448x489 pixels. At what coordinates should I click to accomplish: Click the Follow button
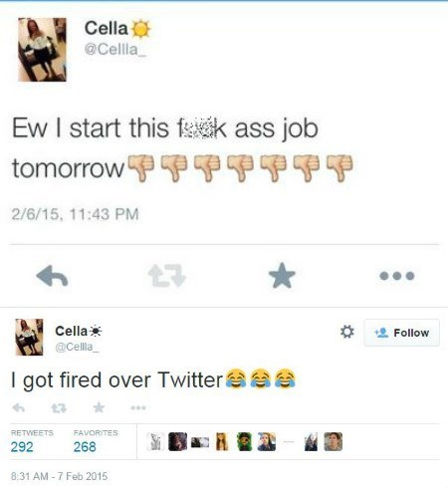(402, 333)
